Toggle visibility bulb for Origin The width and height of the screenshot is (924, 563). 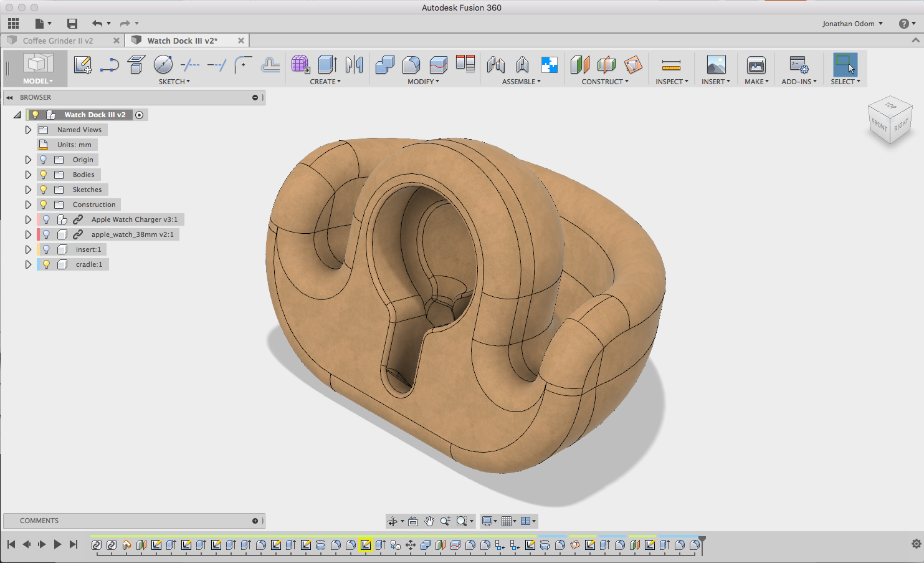tap(43, 160)
